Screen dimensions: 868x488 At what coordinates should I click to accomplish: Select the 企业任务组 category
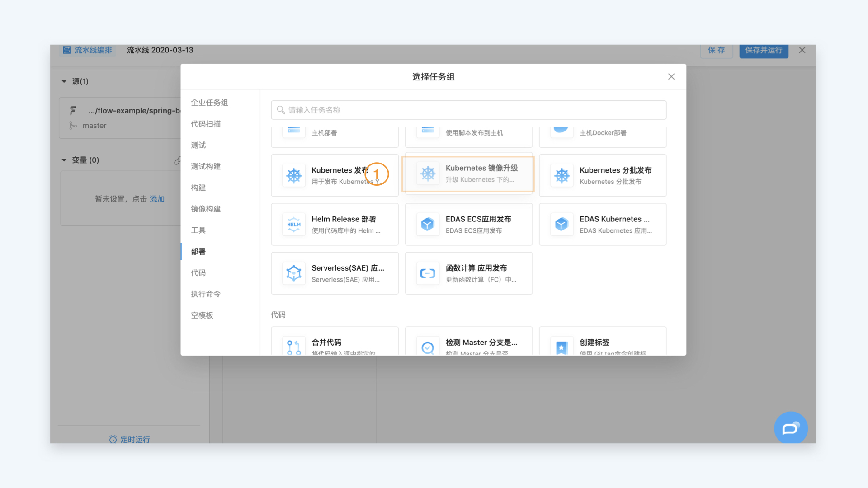[209, 103]
